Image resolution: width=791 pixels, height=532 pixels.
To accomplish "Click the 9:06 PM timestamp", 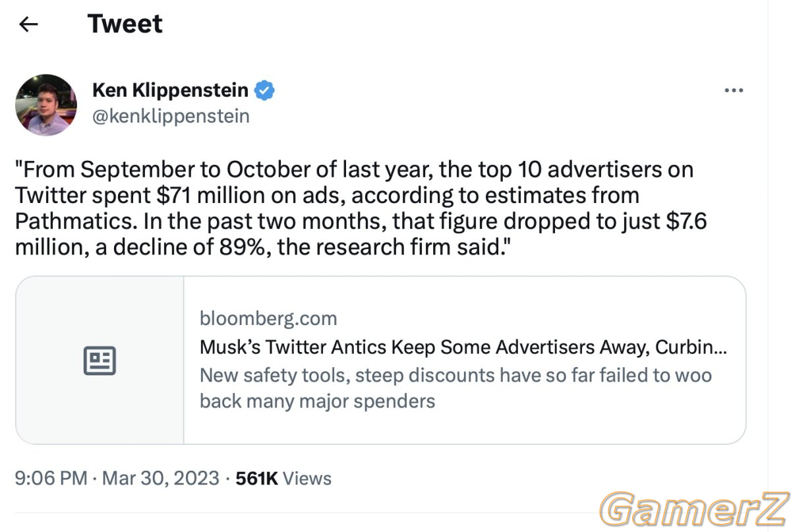I will click(51, 478).
